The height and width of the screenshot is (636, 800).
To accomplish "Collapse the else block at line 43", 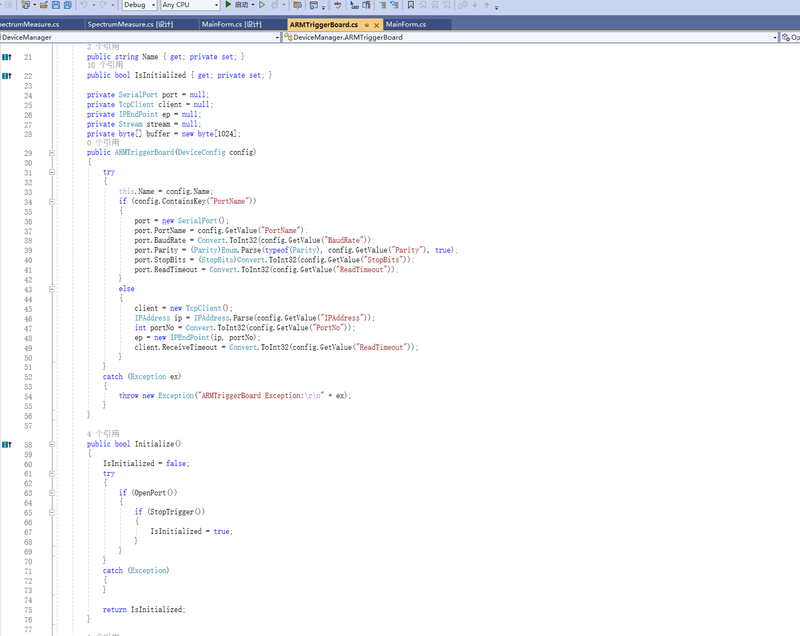I will pyautogui.click(x=52, y=289).
